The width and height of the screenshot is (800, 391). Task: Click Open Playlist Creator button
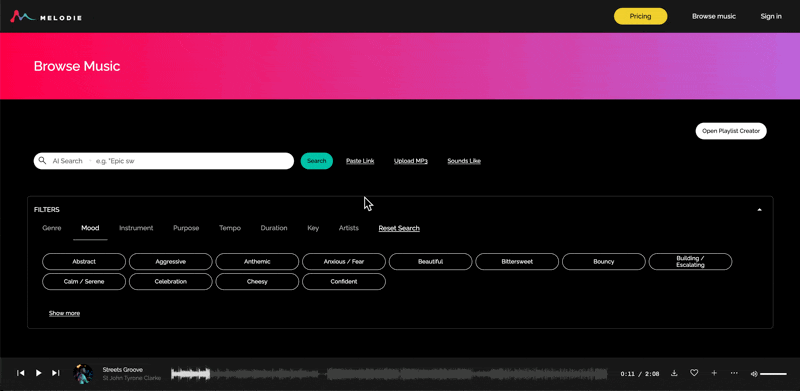click(731, 131)
